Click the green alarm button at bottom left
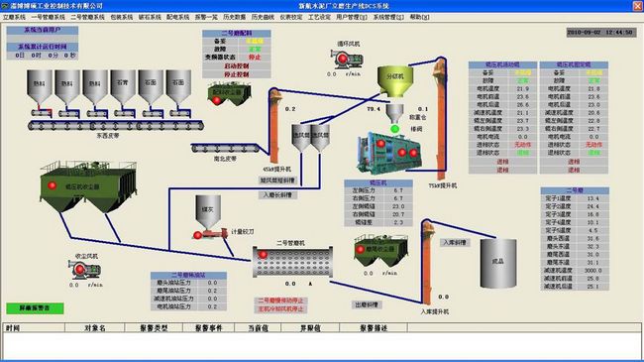The width and height of the screenshot is (644, 362). [x=35, y=308]
